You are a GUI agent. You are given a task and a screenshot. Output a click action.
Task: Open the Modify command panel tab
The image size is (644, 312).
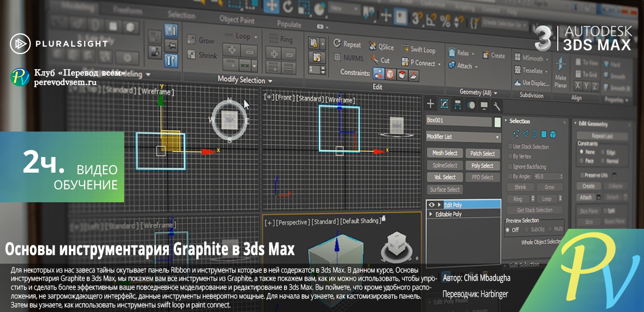point(444,104)
